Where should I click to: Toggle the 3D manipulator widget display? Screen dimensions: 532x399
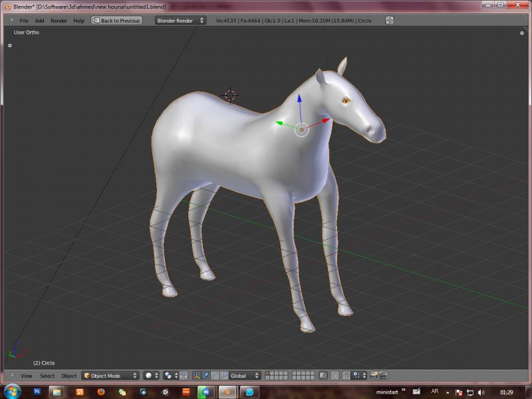click(x=196, y=376)
